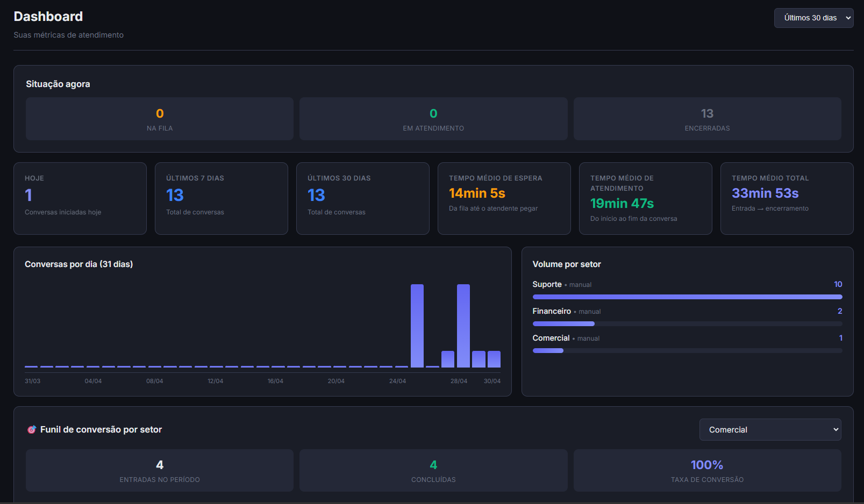Image resolution: width=864 pixels, height=504 pixels.
Task: Click the Comercial volume progress bar
Action: (687, 350)
